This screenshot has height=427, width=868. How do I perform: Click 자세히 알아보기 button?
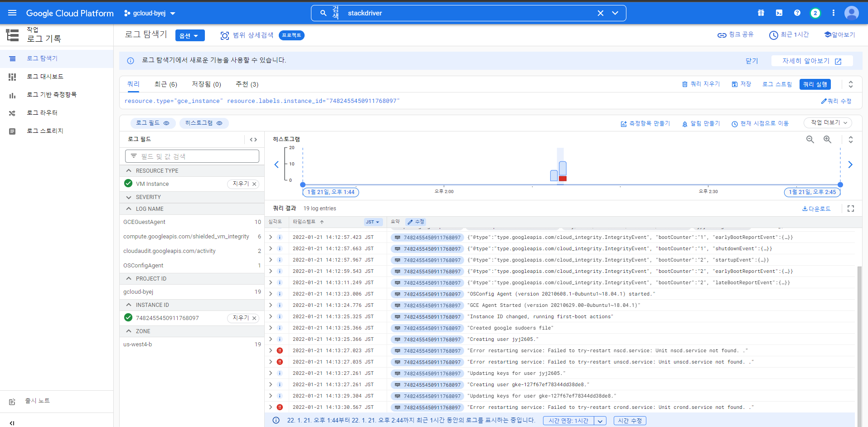coord(811,61)
